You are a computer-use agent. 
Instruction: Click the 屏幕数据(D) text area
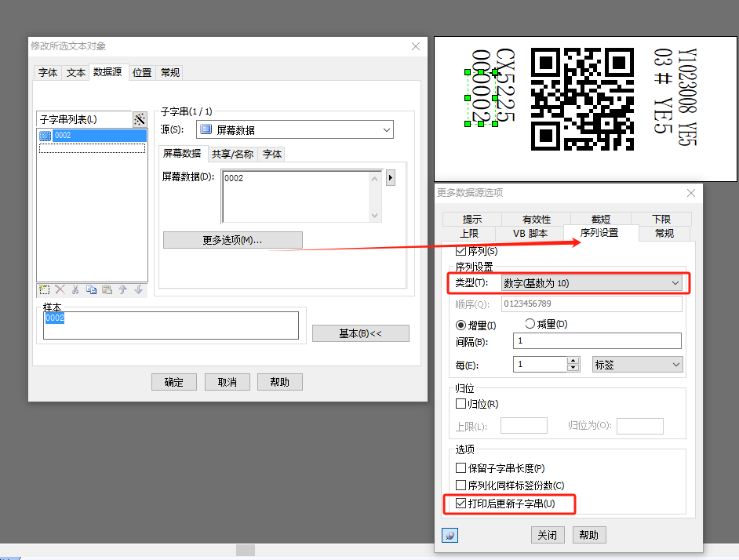click(296, 196)
